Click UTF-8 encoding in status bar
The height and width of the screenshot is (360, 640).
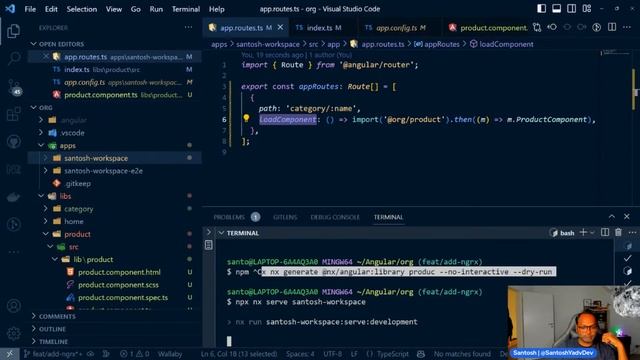[333, 354]
